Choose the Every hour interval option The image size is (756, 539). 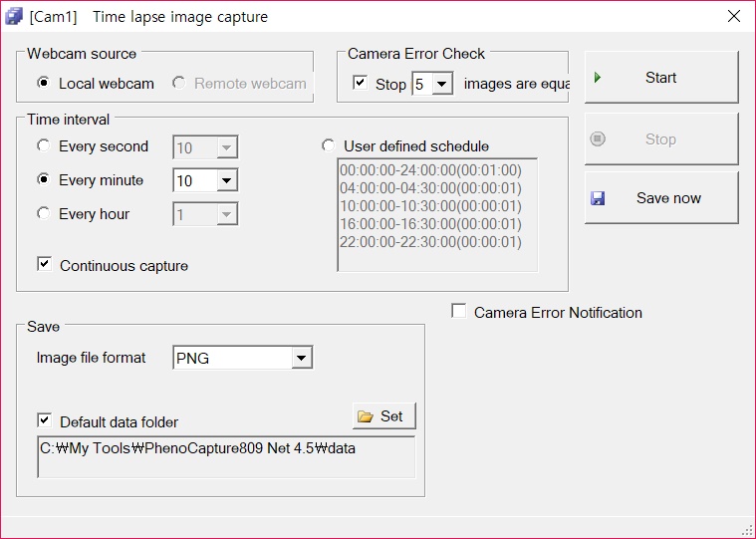tap(44, 213)
